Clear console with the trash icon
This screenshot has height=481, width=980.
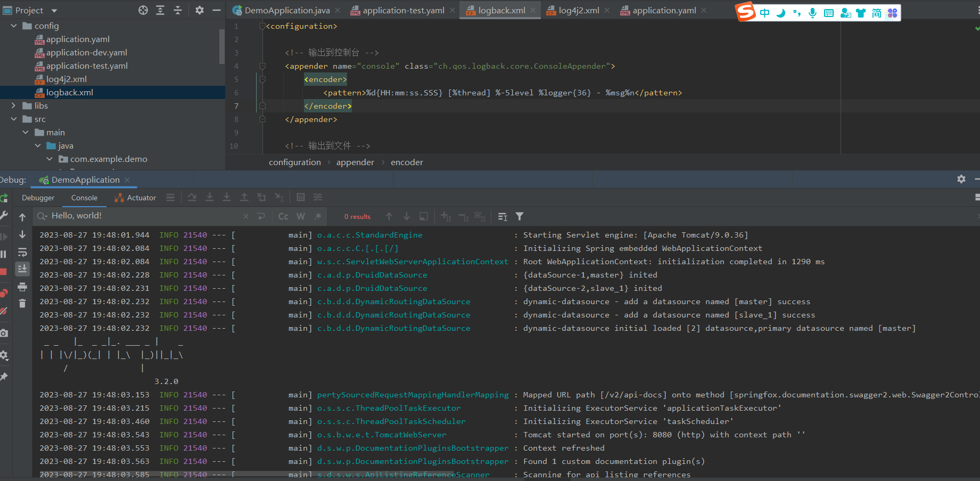pos(22,304)
